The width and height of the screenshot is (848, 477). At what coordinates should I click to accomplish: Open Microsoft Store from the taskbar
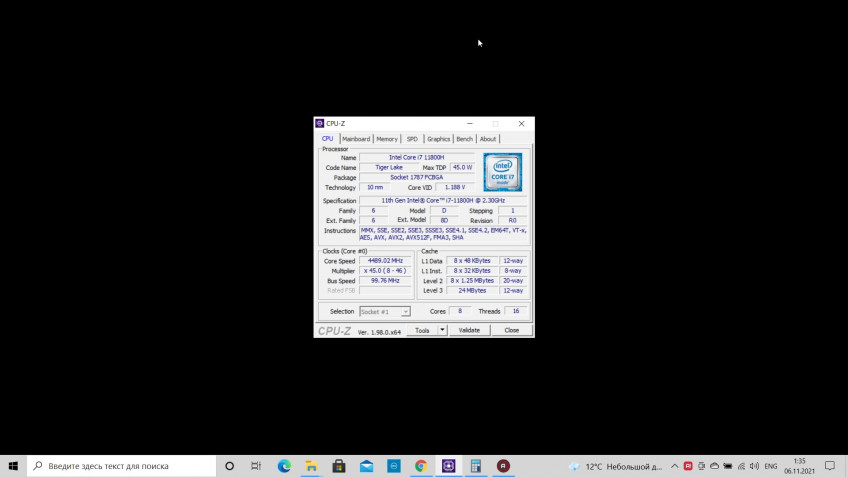(x=339, y=466)
